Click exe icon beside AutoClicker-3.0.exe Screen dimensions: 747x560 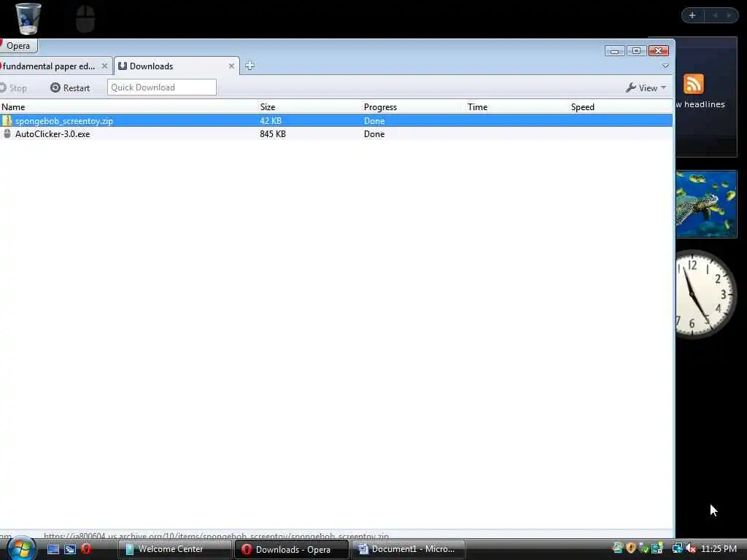(7, 134)
